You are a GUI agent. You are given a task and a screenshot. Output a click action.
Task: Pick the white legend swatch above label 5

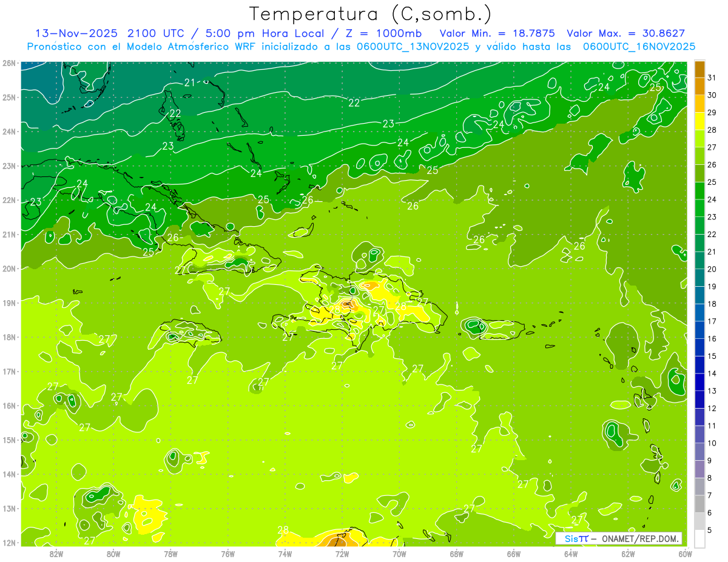[699, 538]
